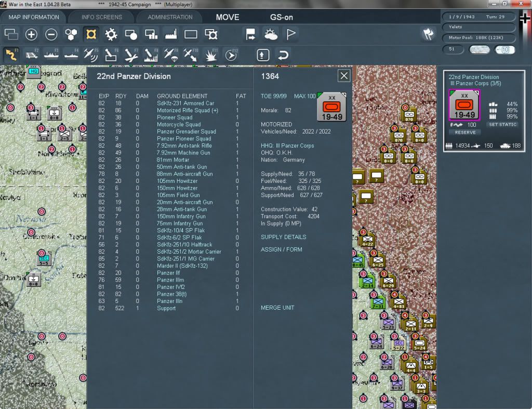Toggle the GS-on ground support setting
Screen dimensions: 532x409
tap(282, 17)
